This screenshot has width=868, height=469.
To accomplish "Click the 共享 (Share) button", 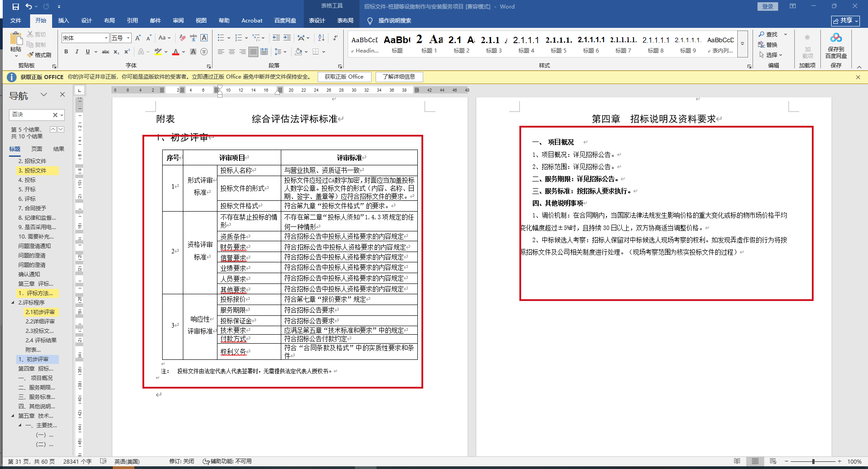I will 845,21.
